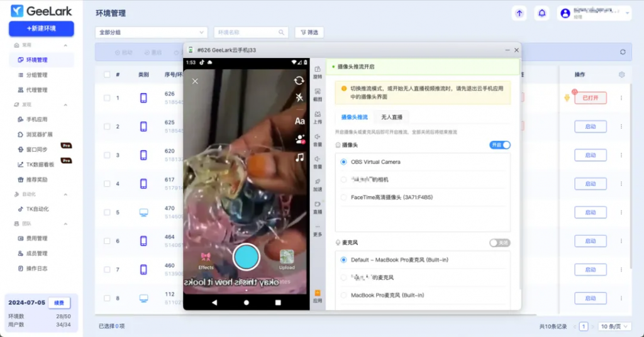Screen dimensions: 644x337
Task: Switch to the 无人直播 tab
Action: click(x=392, y=117)
